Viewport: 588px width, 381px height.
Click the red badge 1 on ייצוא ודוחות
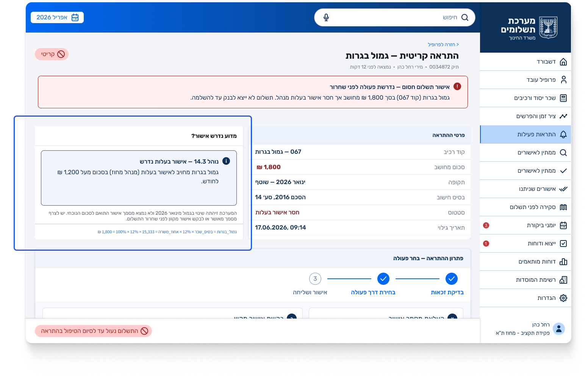click(x=486, y=244)
